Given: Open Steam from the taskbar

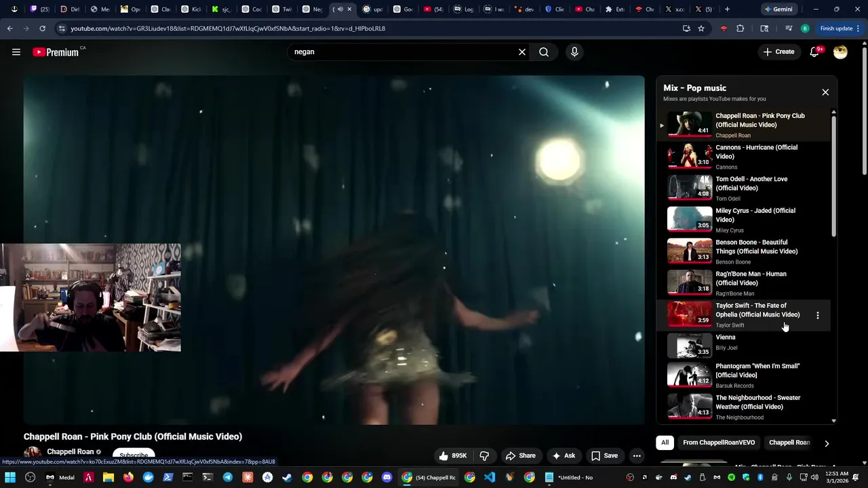Looking at the screenshot, I should tap(288, 477).
